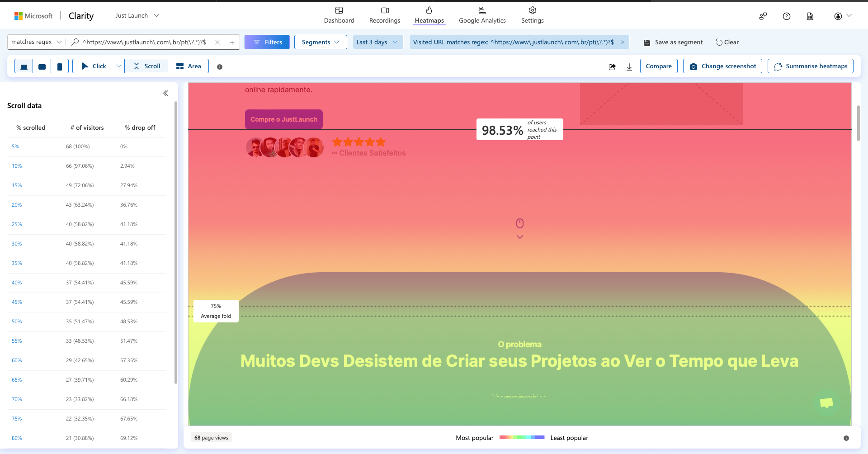Viewport: 868px width, 454px height.
Task: Click Change screenshot
Action: pos(722,66)
